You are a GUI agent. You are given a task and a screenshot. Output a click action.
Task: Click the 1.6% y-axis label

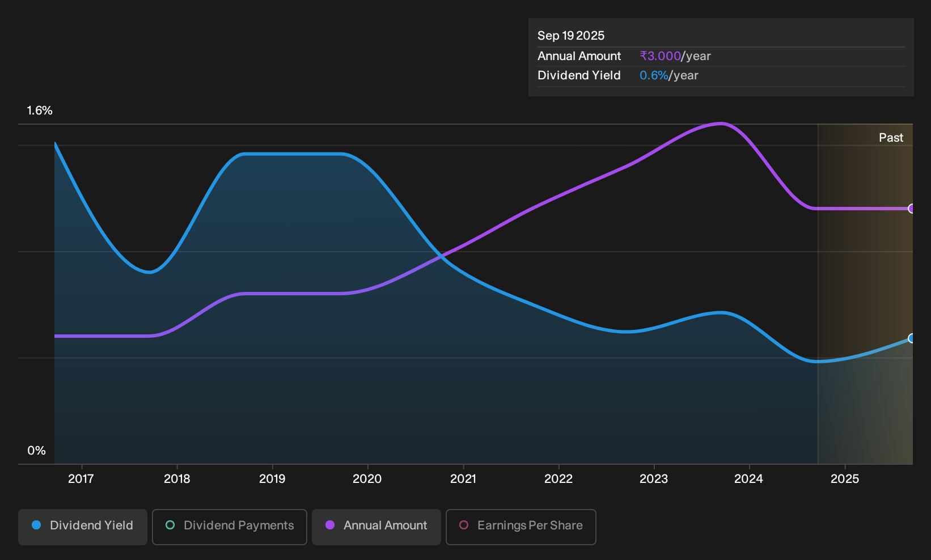coord(40,111)
